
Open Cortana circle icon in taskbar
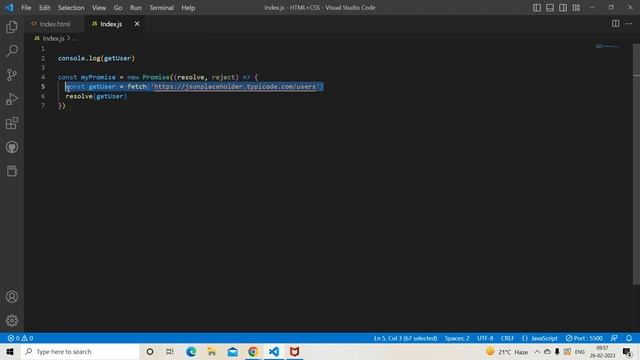tap(150, 351)
